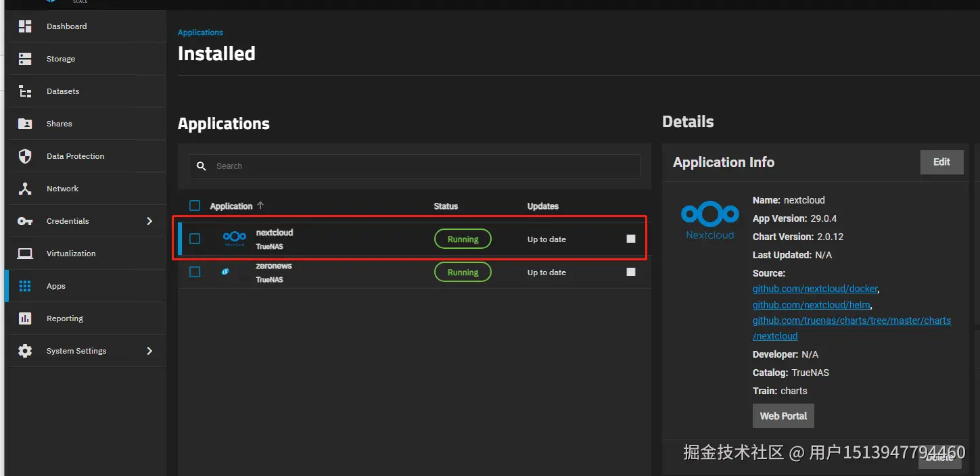Click the Reporting chart icon
The height and width of the screenshot is (476, 980).
pyautogui.click(x=25, y=318)
